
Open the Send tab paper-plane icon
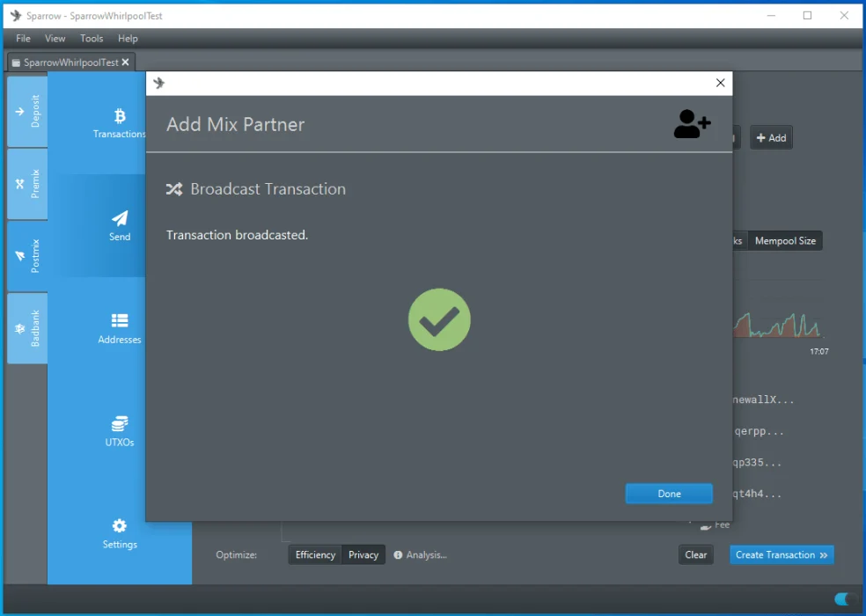pyautogui.click(x=120, y=218)
